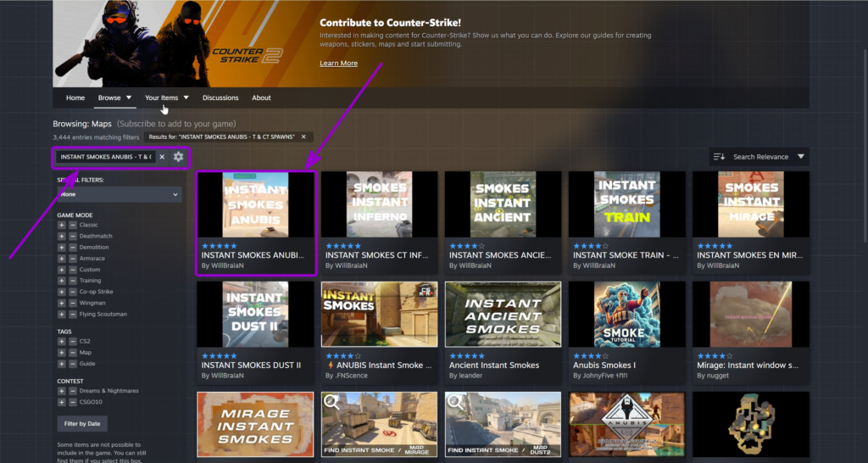Exclude Demolition using its minus icon
The width and height of the screenshot is (868, 463).
coord(73,247)
